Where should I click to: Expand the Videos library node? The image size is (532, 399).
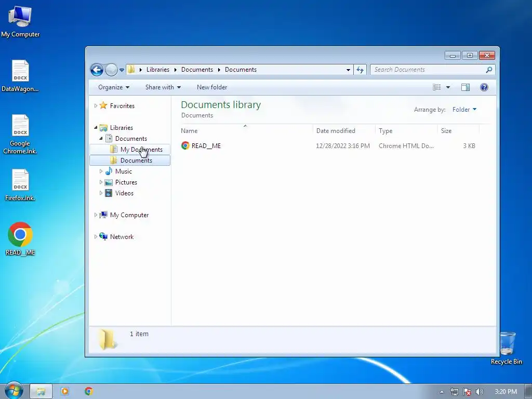[x=101, y=193]
